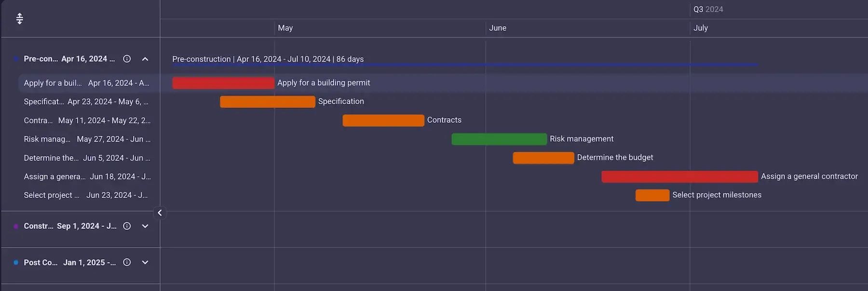The height and width of the screenshot is (291, 868).
Task: Select Apply for a building permit row
Action: coord(89,83)
